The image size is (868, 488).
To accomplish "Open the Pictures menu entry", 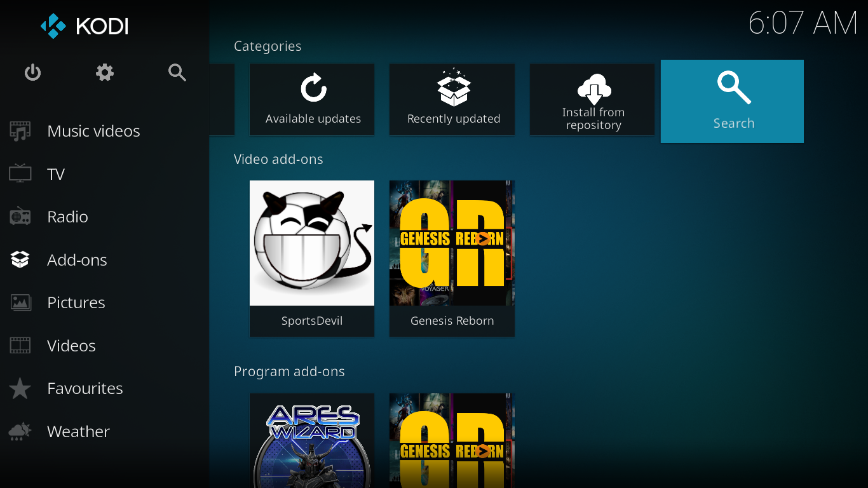I will click(x=76, y=302).
